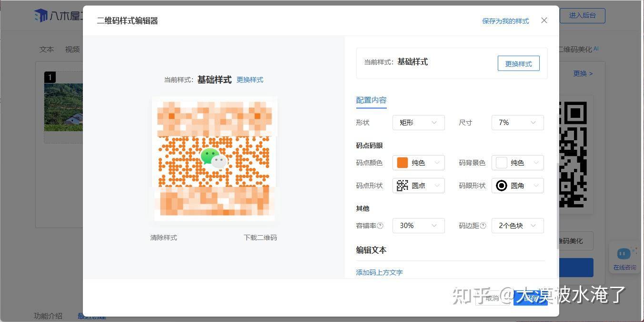Click the orange 码点颜色 color swatch

coord(402,163)
